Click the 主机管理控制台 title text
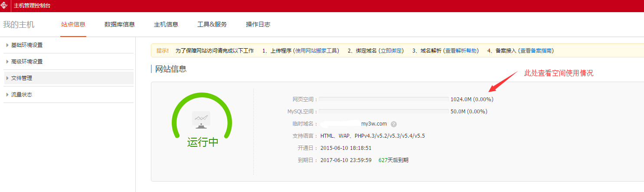The image size is (644, 192). [33, 6]
